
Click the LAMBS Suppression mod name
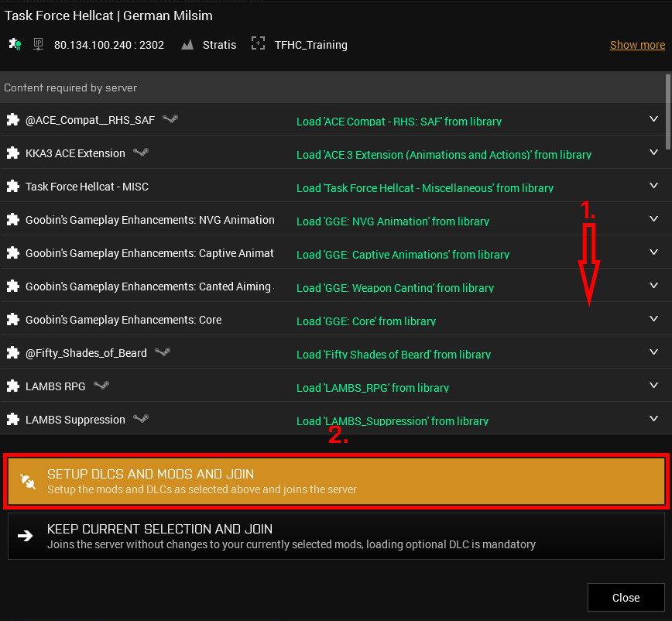75,420
